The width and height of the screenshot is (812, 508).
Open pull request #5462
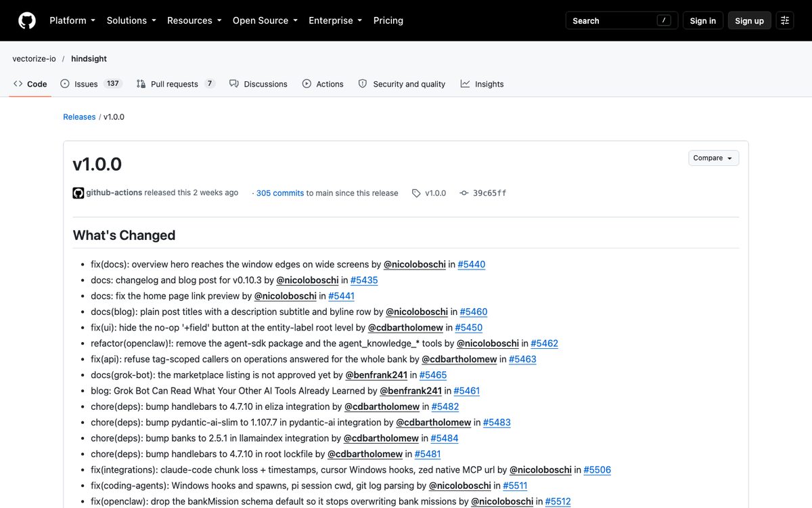point(545,343)
